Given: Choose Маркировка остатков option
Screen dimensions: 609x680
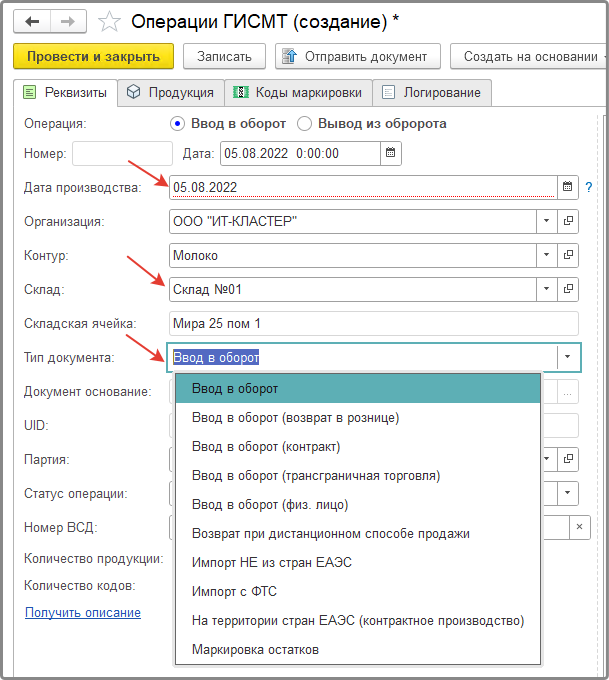Looking at the screenshot, I should 358,650.
